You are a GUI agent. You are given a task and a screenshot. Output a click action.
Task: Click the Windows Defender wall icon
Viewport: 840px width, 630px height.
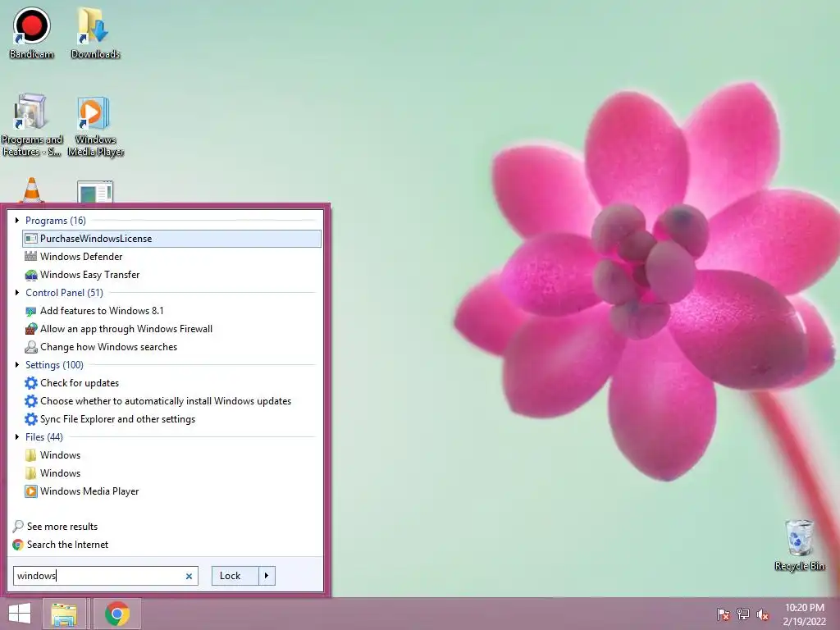tap(31, 257)
